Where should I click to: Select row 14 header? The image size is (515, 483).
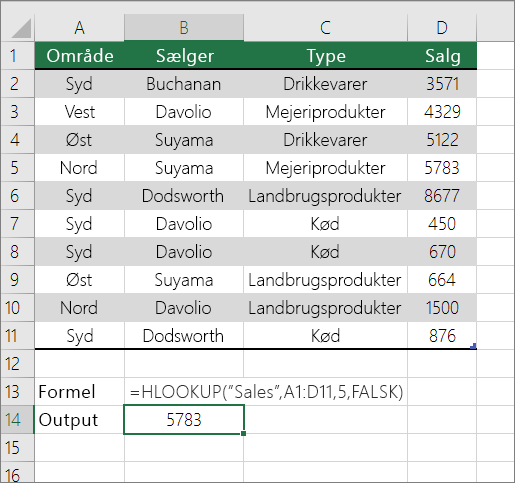click(17, 420)
